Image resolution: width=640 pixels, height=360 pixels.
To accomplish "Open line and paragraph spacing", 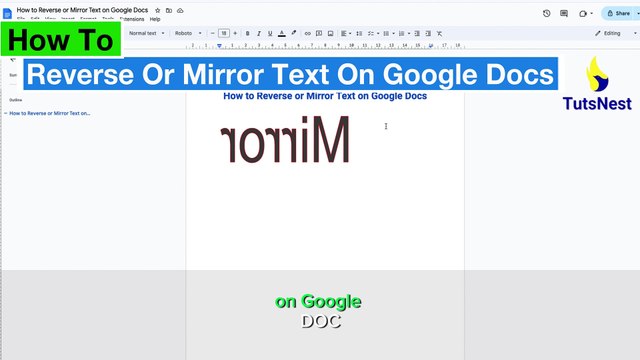I will tap(359, 33).
